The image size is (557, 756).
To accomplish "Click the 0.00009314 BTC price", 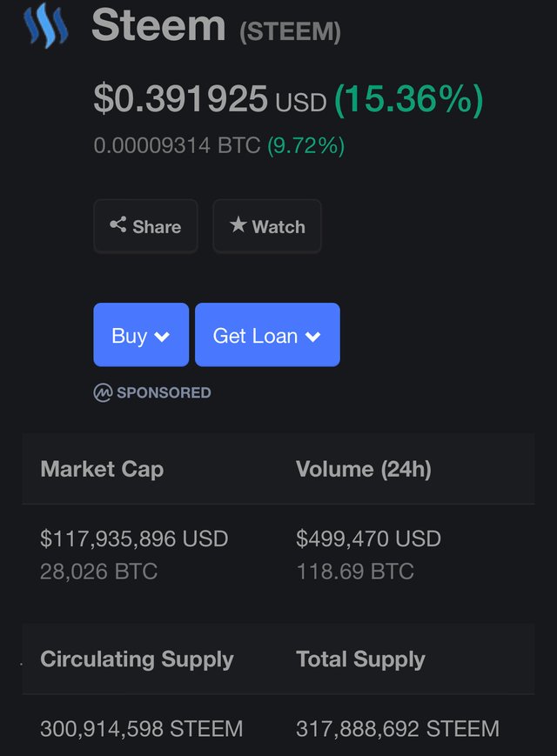I will [177, 145].
